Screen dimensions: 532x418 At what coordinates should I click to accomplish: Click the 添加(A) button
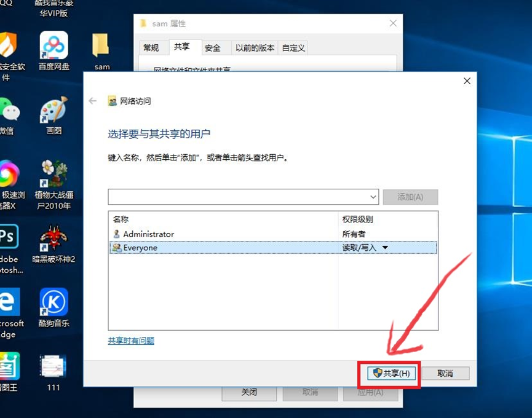click(x=410, y=197)
